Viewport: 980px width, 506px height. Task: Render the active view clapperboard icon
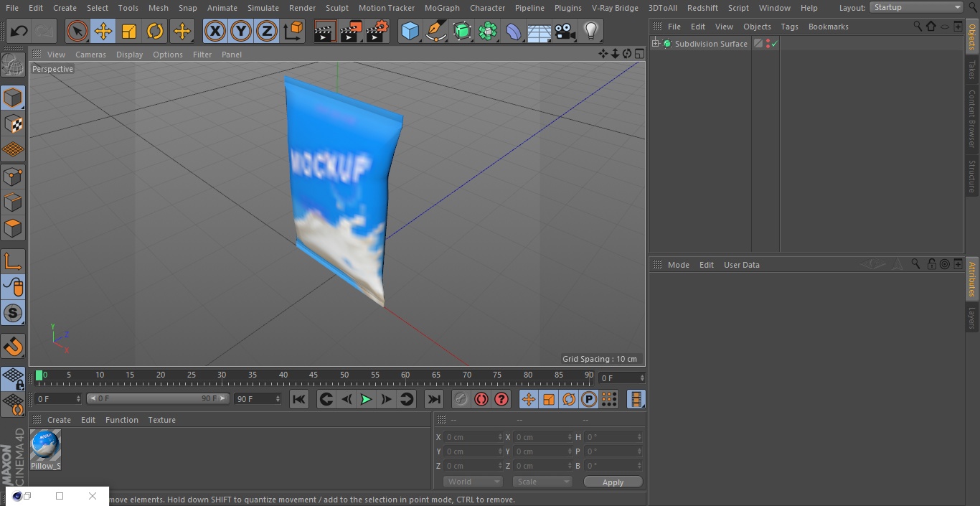click(325, 31)
